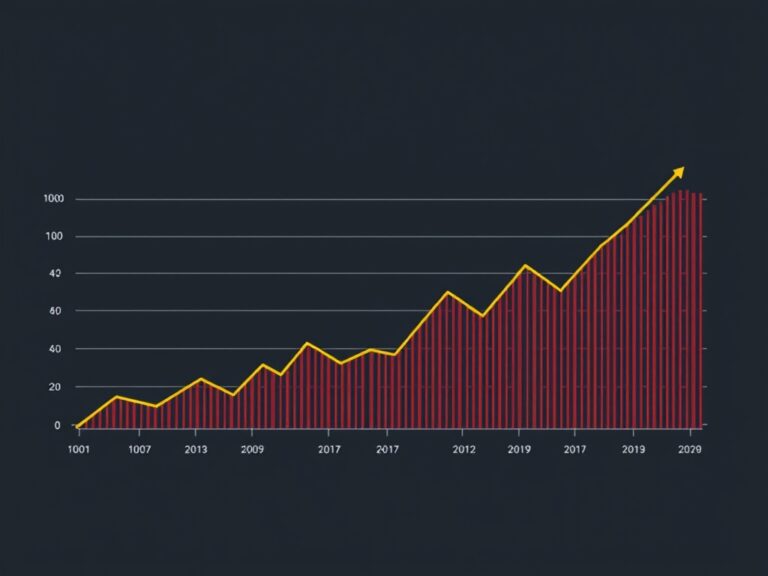Click the first yellow peak above 1007 label
The image size is (768, 576).
click(116, 397)
